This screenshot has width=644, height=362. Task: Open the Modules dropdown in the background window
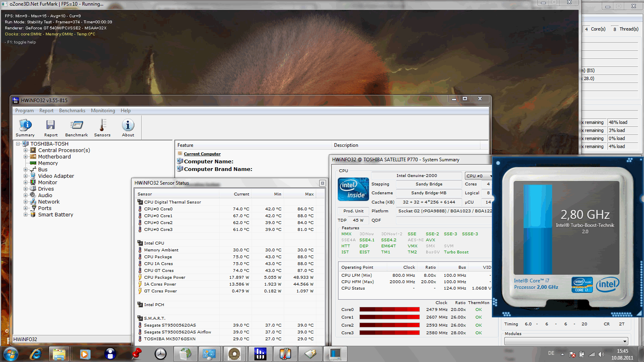tap(566, 341)
